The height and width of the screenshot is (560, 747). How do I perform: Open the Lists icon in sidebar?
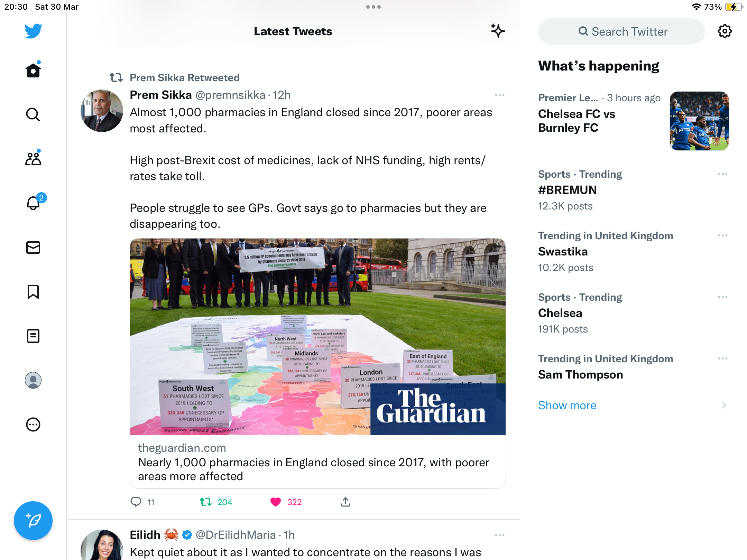click(33, 336)
